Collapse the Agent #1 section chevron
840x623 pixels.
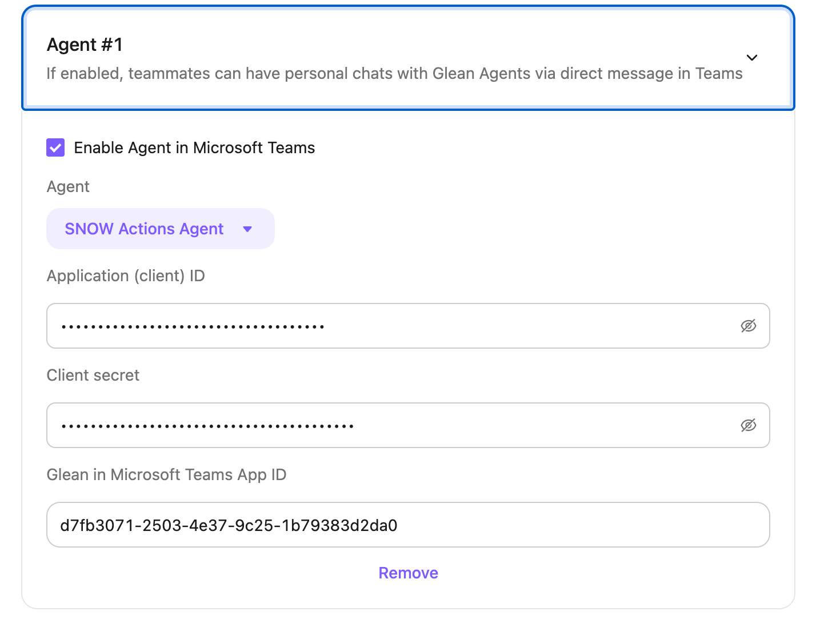point(752,58)
